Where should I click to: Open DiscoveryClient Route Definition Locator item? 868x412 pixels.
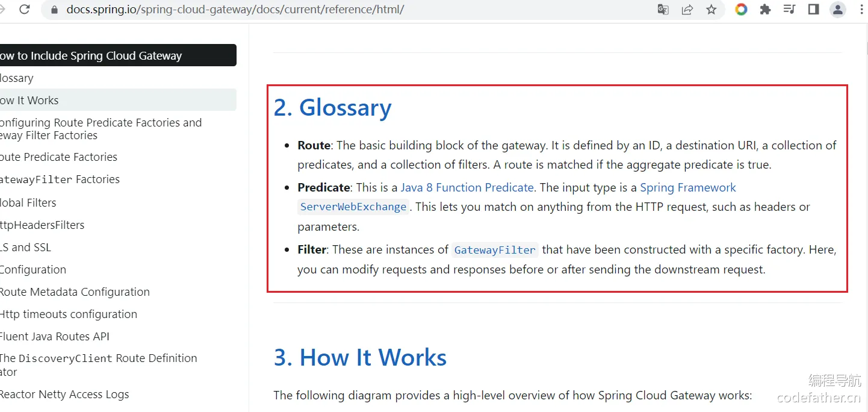coord(99,365)
